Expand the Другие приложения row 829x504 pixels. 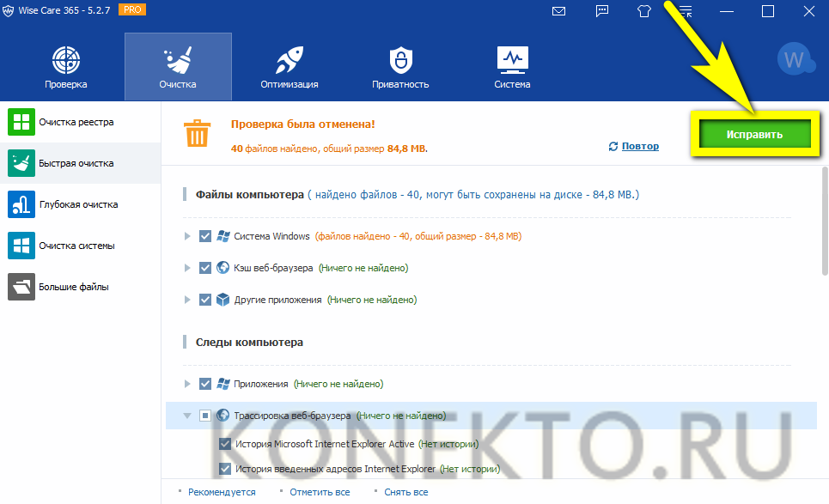(187, 300)
